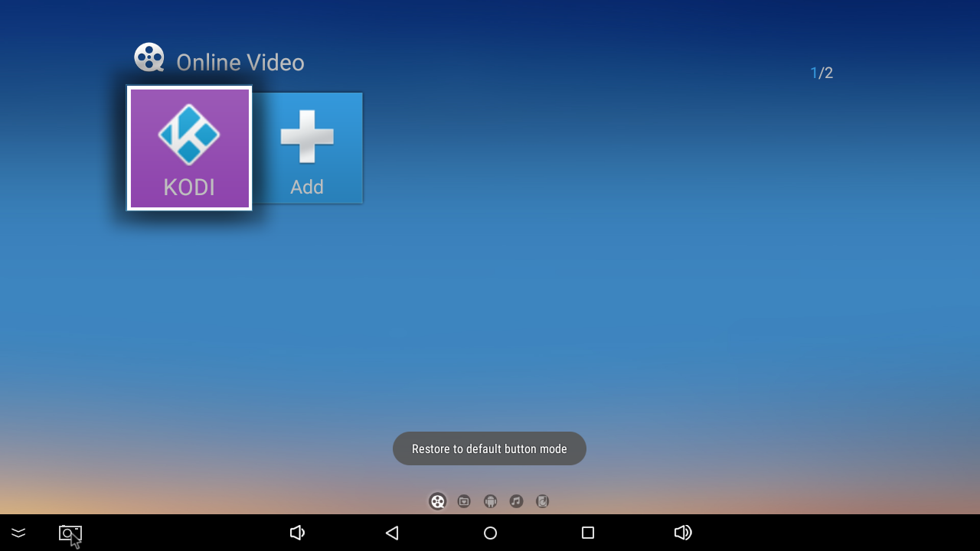The image size is (980, 551).
Task: Tap the Restore to default button mode toast
Action: (489, 448)
